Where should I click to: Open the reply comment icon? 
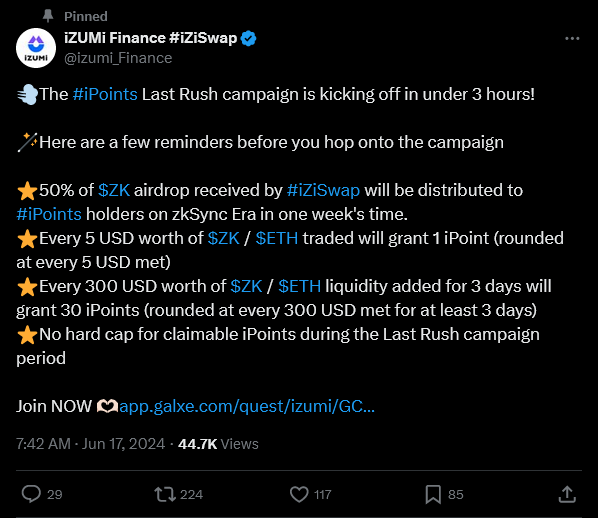[31, 494]
